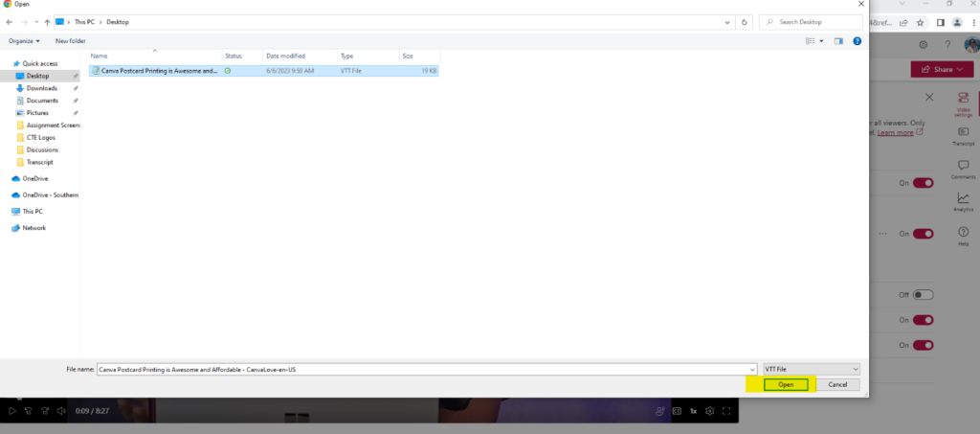Toggle closed captions in the video player
Image resolution: width=980 pixels, height=434 pixels.
click(677, 411)
